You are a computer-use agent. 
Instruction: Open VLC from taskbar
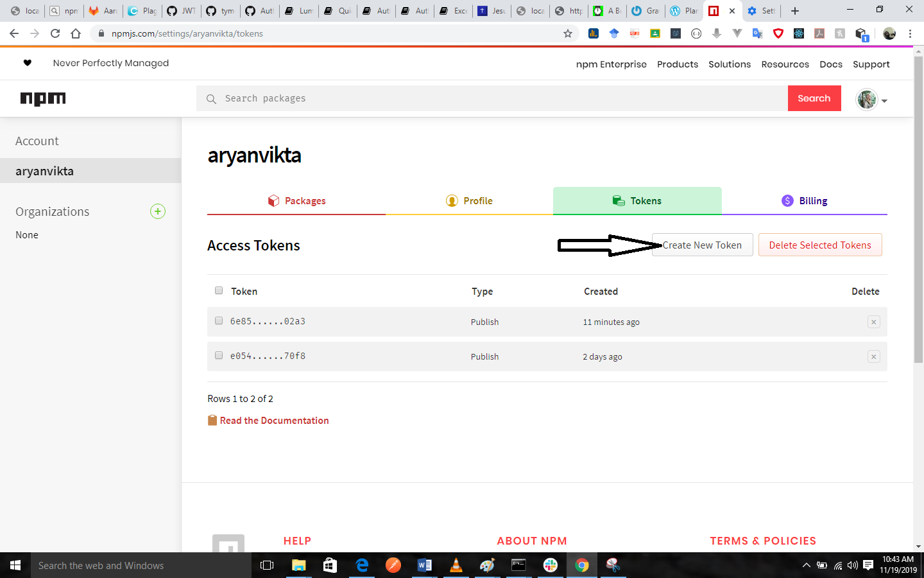coord(456,565)
